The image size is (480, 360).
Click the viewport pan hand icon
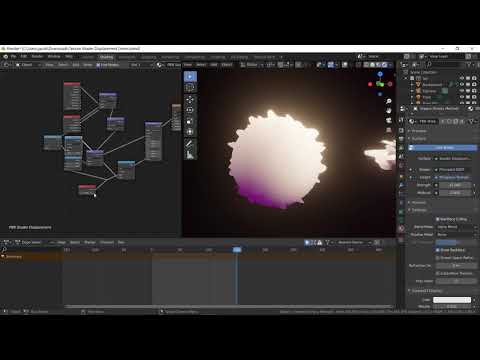point(389,111)
